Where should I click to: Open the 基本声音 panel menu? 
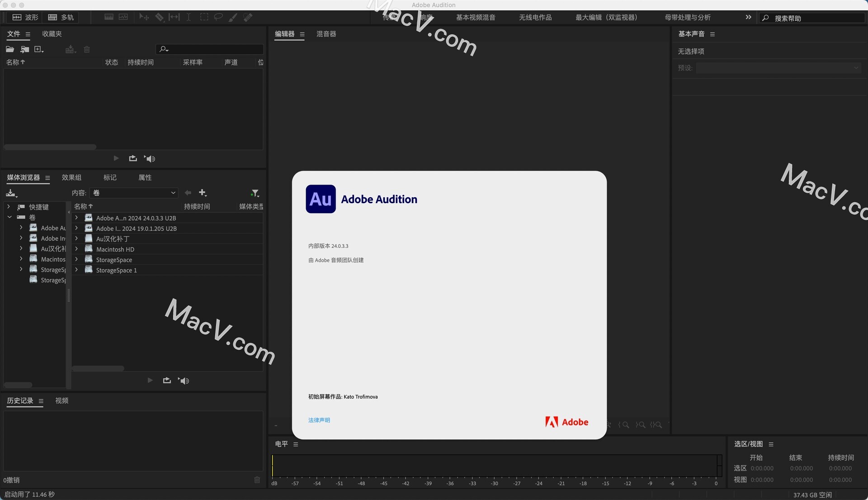[712, 34]
